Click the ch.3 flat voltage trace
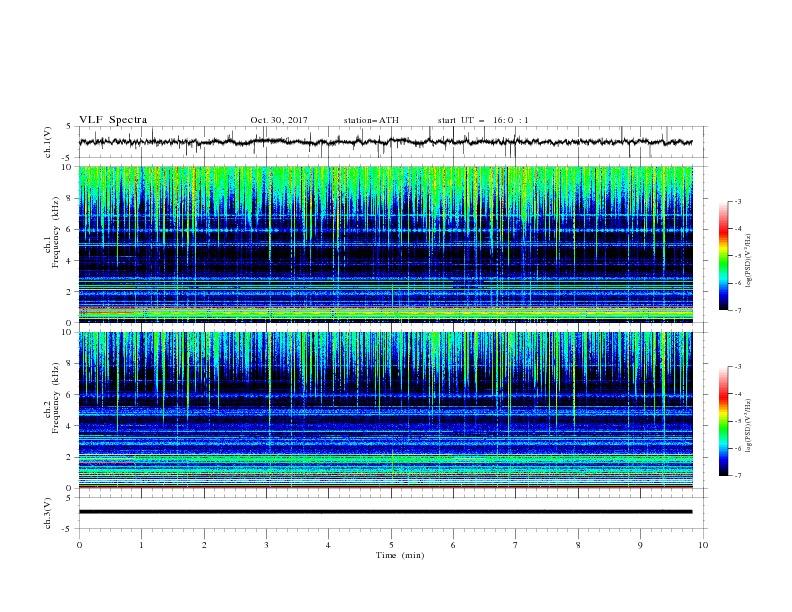Image resolution: width=792 pixels, height=612 pixels. [x=385, y=512]
